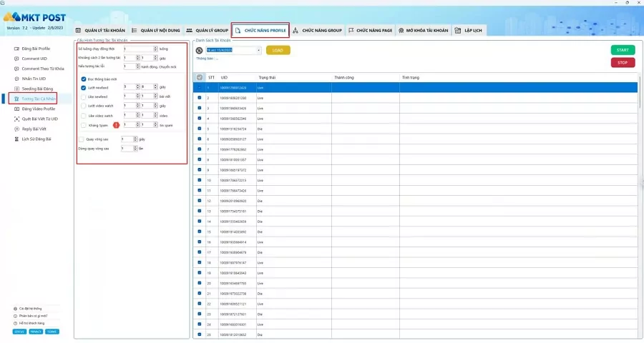Click the Thành công column header
Viewport: 644px width, 343px height.
(343, 78)
